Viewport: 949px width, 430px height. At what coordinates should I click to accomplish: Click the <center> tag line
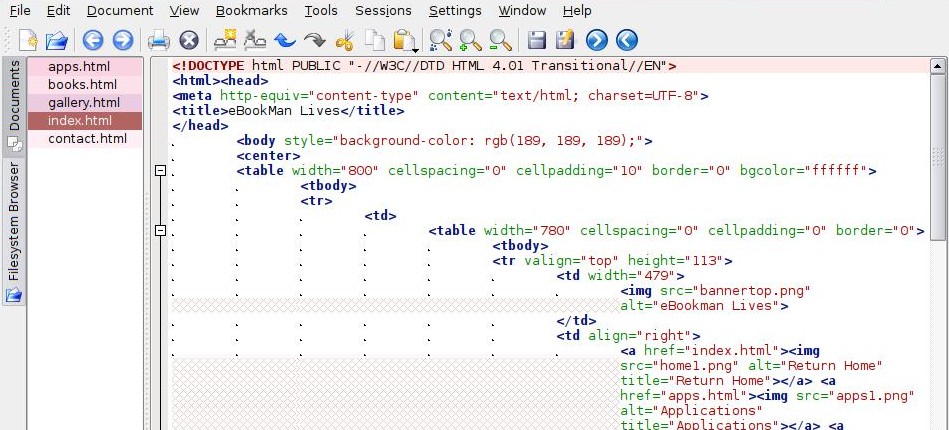268,156
